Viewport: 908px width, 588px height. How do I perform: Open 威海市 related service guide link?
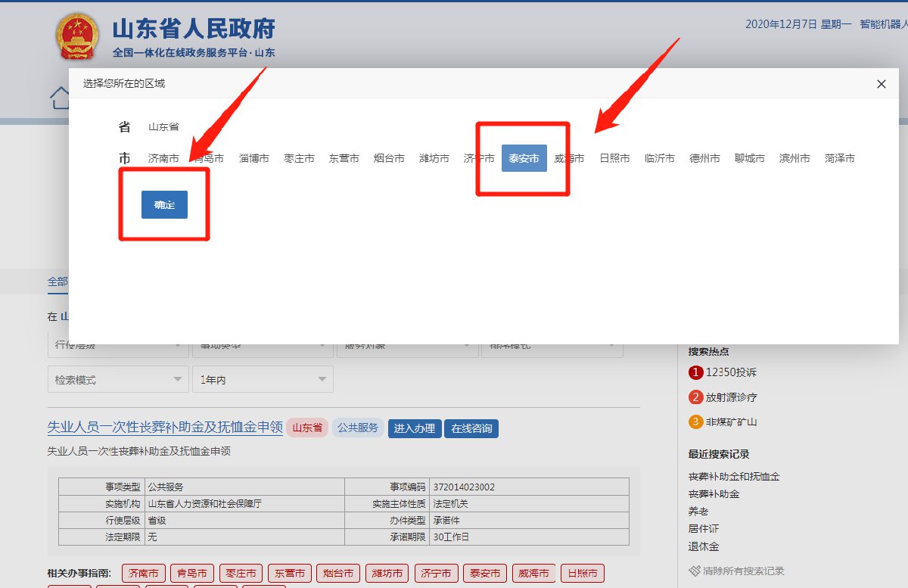click(534, 574)
